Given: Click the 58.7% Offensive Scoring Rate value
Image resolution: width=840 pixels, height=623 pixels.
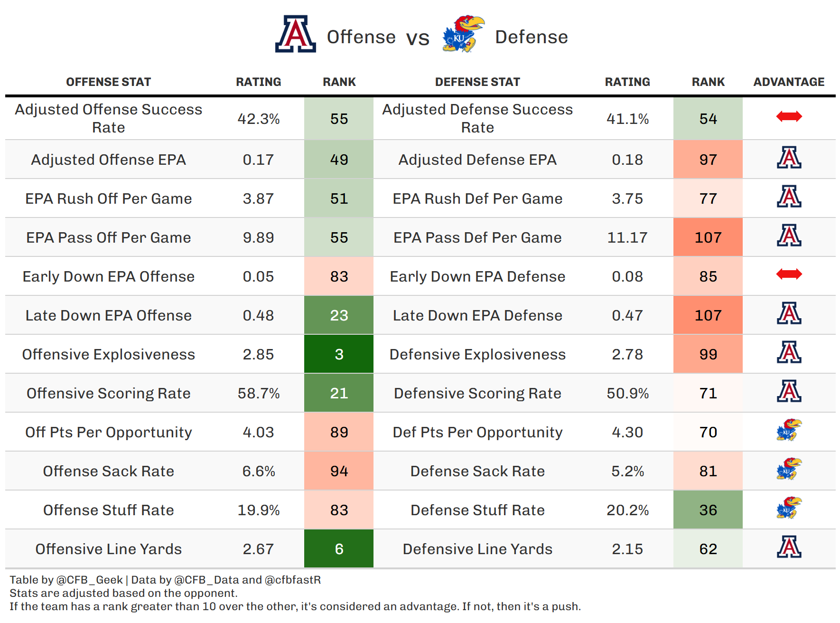Looking at the screenshot, I should click(259, 393).
